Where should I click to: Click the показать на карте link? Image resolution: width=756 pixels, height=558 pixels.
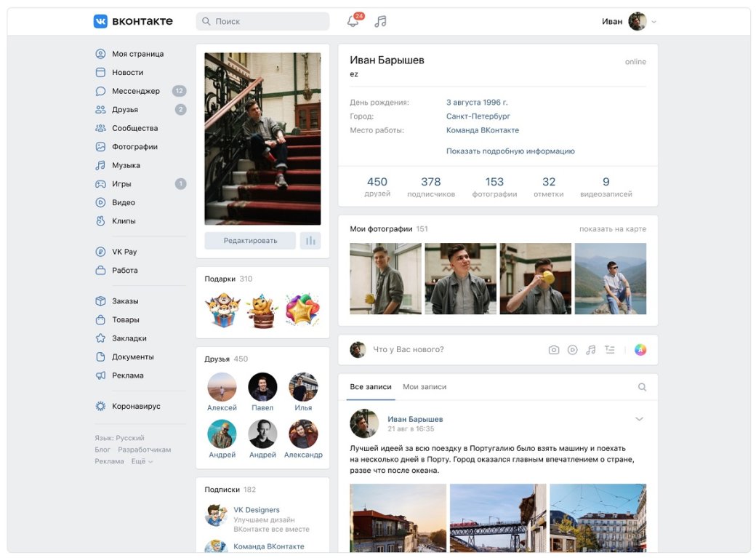tap(613, 229)
